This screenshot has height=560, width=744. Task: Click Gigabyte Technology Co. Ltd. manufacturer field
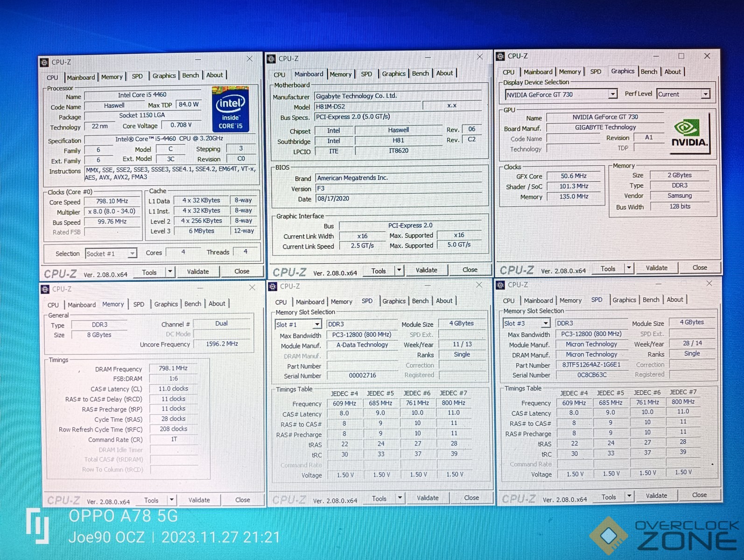click(399, 96)
